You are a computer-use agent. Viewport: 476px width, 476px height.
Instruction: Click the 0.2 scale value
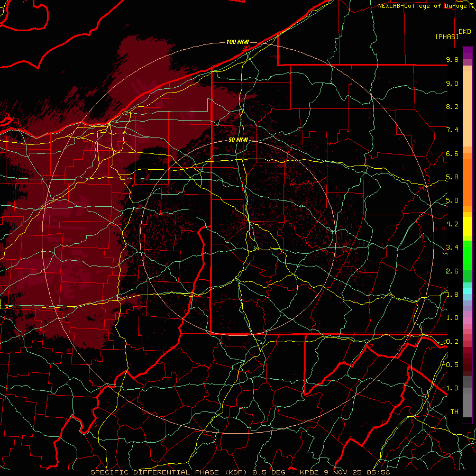pos(452,342)
